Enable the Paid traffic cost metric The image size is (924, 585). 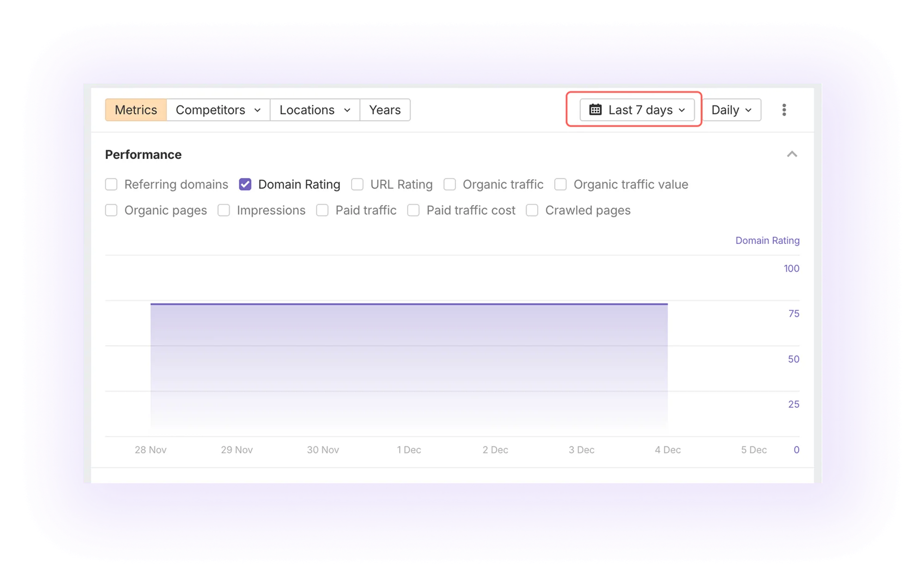[413, 210]
